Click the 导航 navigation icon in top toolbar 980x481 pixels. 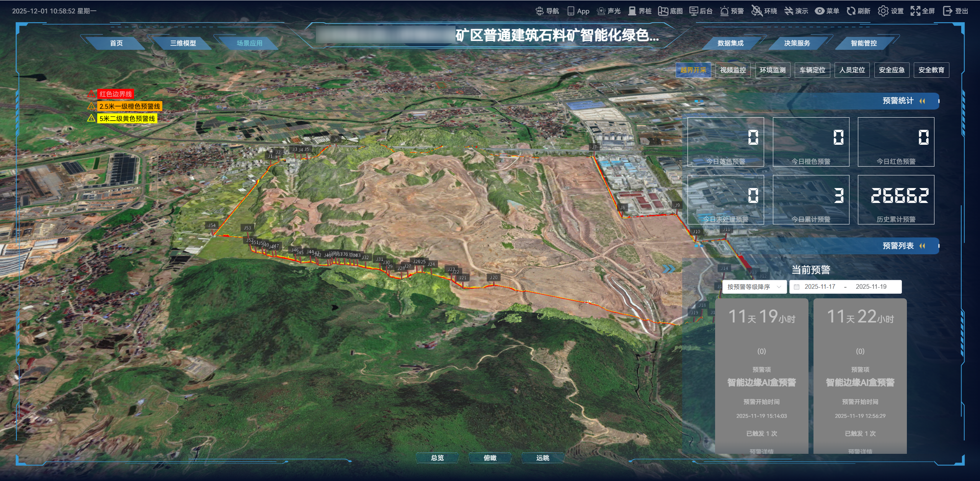click(x=540, y=11)
